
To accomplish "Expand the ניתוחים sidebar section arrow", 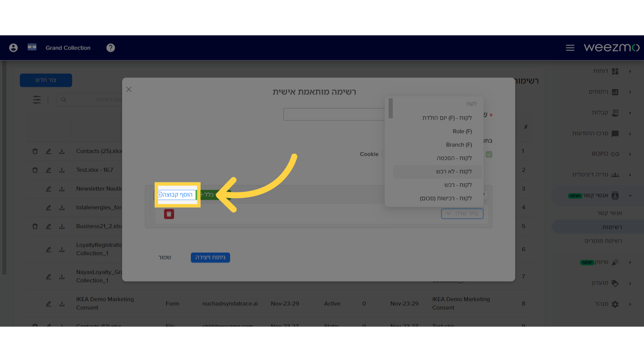I will [x=630, y=92].
